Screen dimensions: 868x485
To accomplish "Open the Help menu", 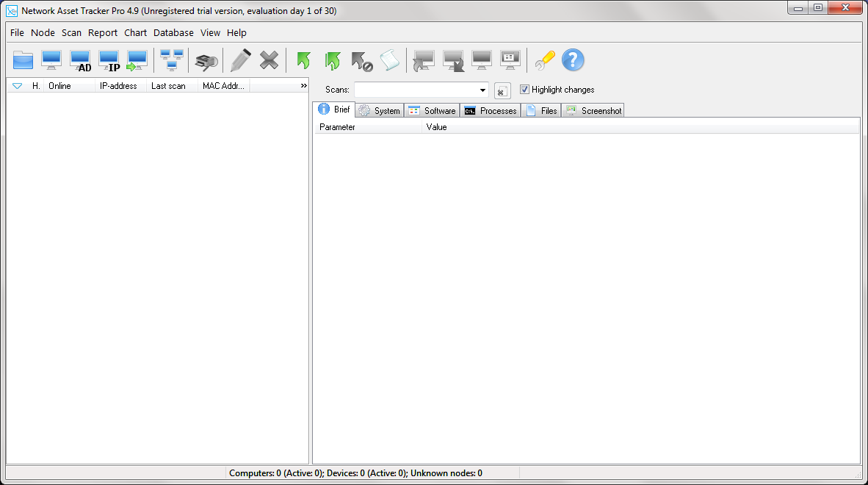I will point(236,32).
